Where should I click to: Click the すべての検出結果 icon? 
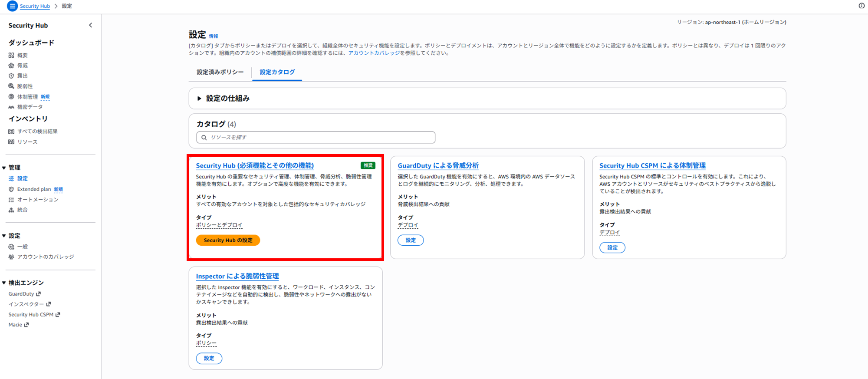[x=11, y=132]
